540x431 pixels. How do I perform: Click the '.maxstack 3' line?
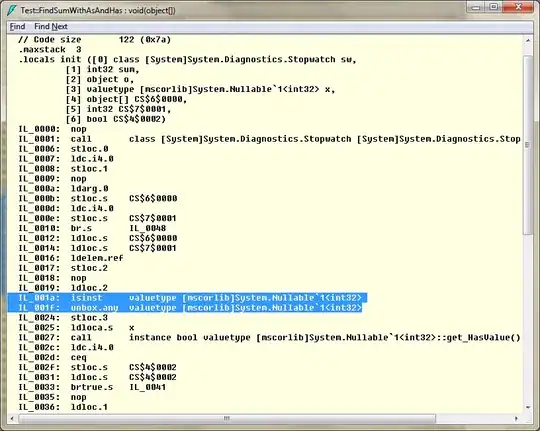pyautogui.click(x=50, y=50)
